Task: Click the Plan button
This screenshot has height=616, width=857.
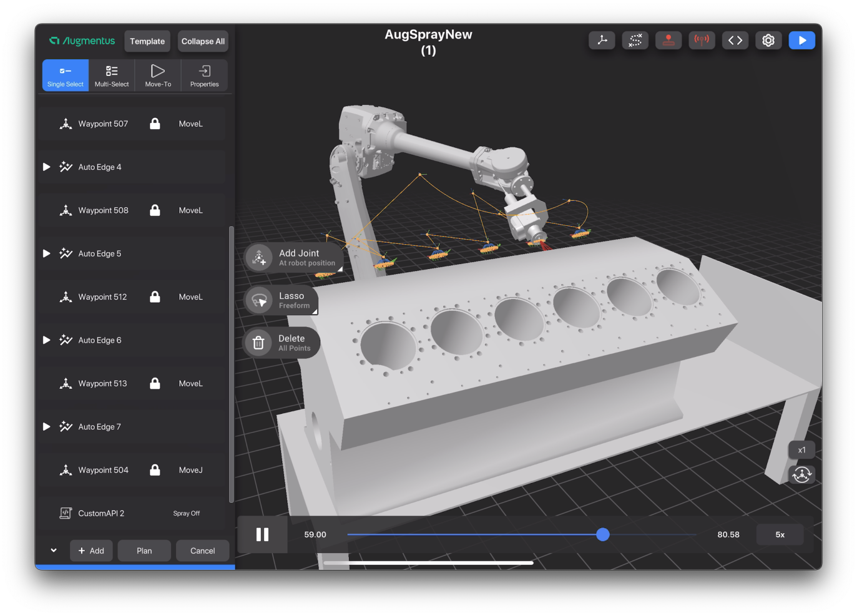Action: (144, 550)
